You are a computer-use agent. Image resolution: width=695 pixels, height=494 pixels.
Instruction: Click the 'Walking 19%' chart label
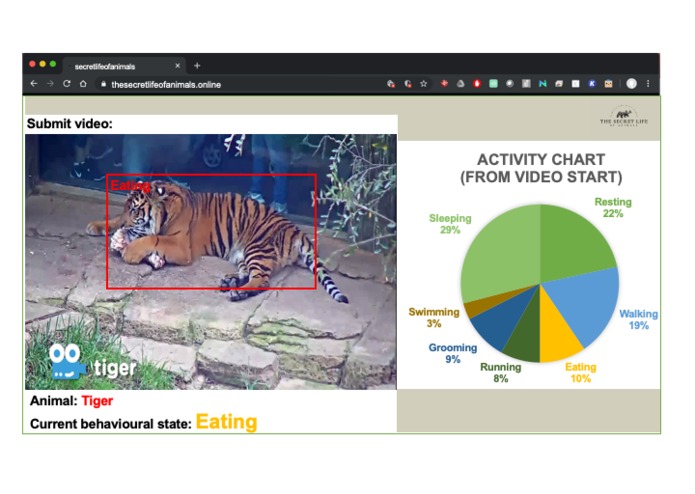coord(638,319)
